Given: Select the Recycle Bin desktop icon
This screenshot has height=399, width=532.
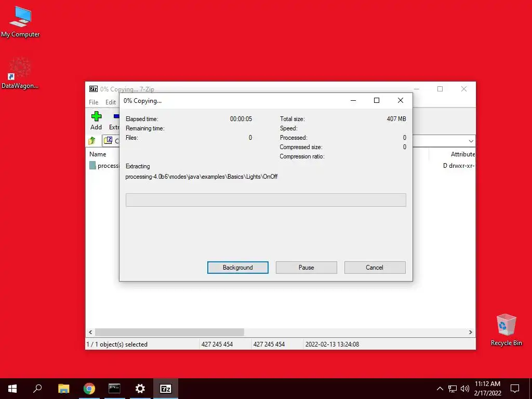Looking at the screenshot, I should click(x=506, y=330).
